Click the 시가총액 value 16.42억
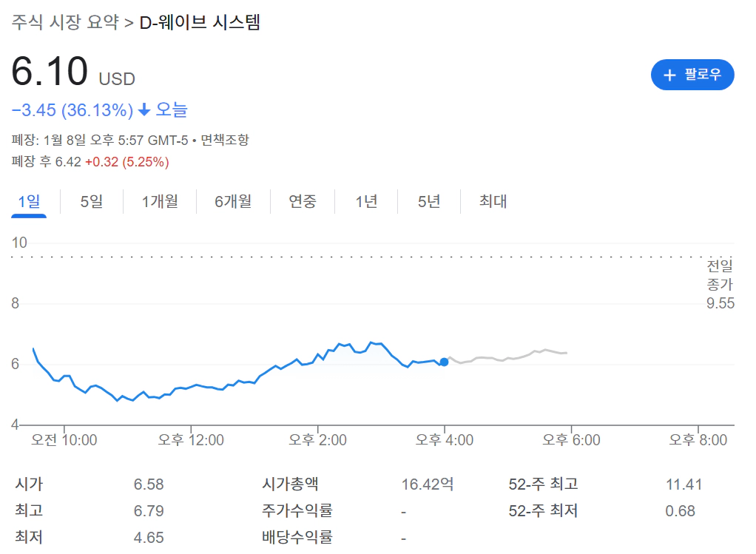The width and height of the screenshot is (756, 554). pos(428,484)
